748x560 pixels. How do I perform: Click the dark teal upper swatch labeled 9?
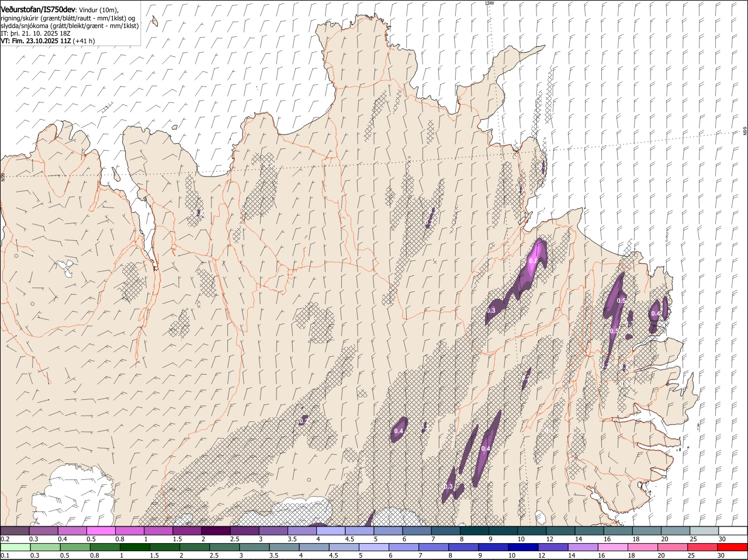tap(503, 531)
